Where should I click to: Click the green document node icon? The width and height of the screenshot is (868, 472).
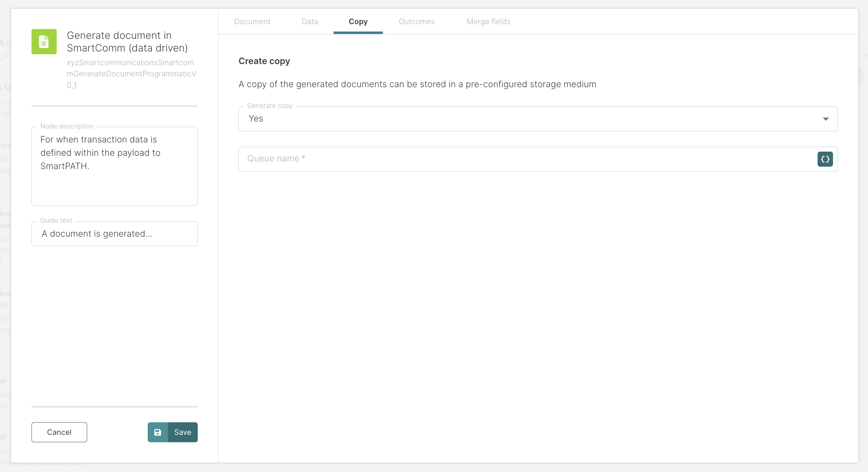[44, 42]
